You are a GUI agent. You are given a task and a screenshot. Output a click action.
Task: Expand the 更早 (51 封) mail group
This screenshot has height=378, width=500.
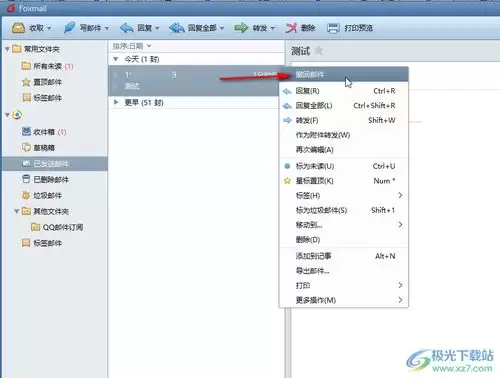(116, 102)
